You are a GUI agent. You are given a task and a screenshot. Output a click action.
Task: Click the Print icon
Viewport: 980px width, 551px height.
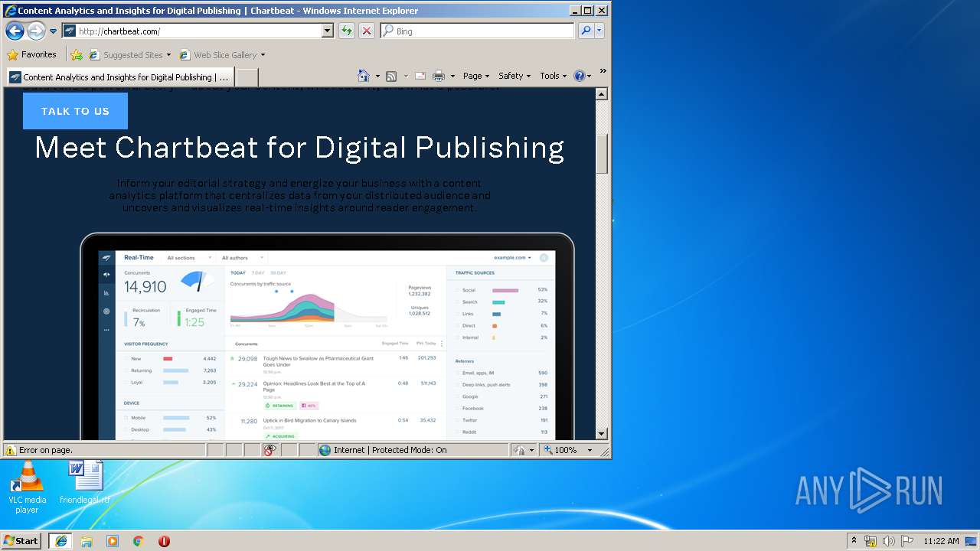tap(439, 76)
